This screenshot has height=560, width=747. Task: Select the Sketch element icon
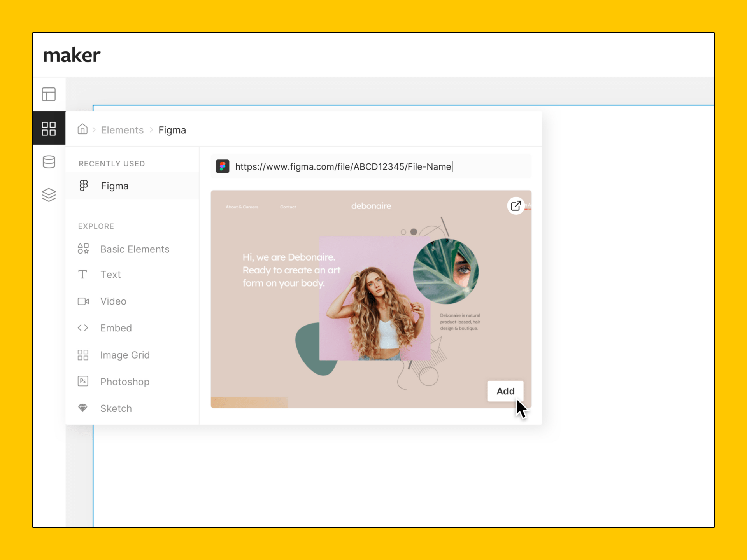point(82,408)
